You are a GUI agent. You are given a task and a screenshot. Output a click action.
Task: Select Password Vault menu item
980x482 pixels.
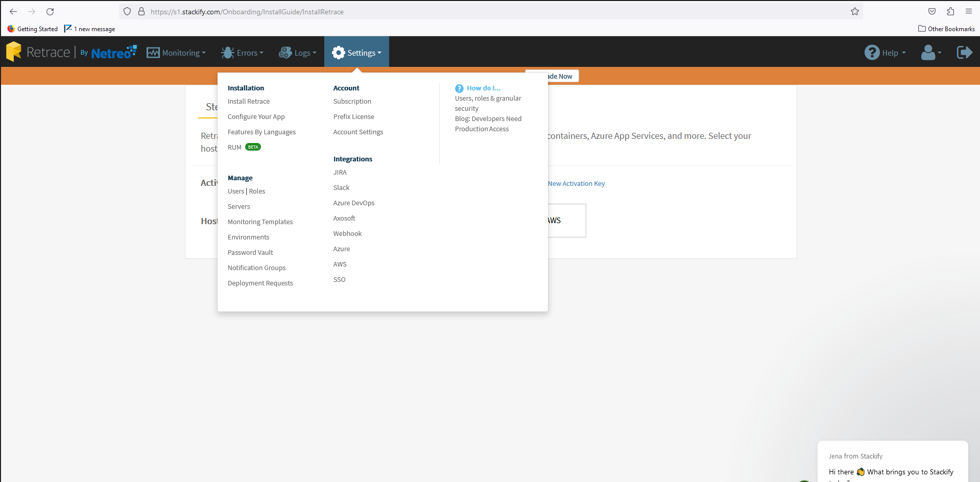click(250, 253)
